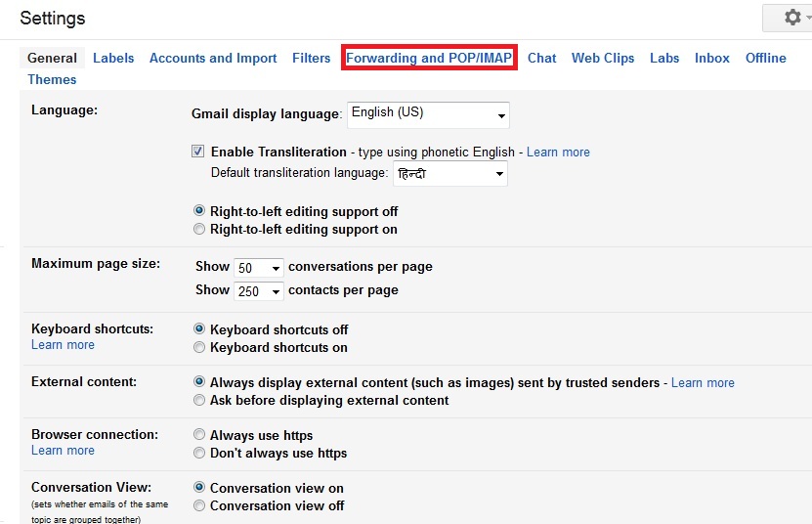This screenshot has height=524, width=812.
Task: Click Learn more under Keyboard shortcuts
Action: click(x=63, y=345)
